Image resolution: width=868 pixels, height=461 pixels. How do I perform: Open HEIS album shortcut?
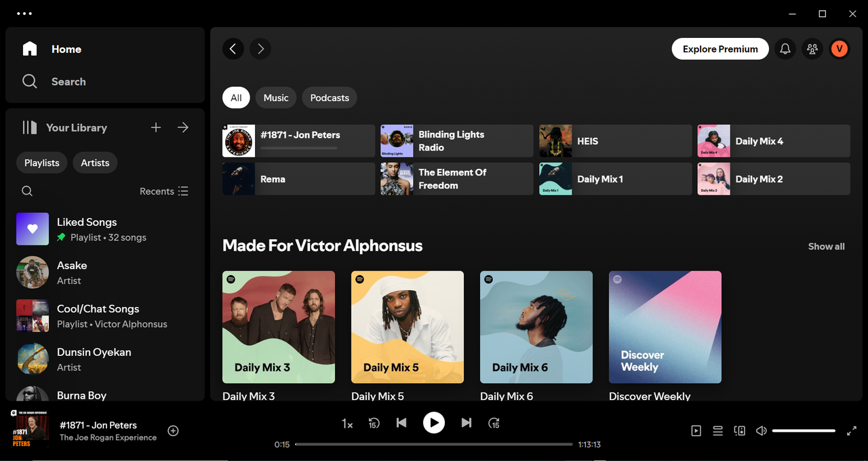(x=616, y=141)
